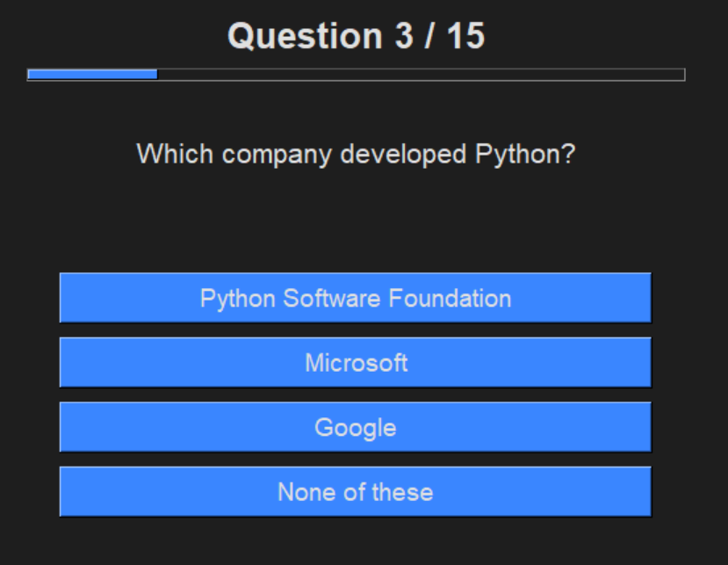Click the word None on the last answer
728x565 pixels.
pos(306,492)
